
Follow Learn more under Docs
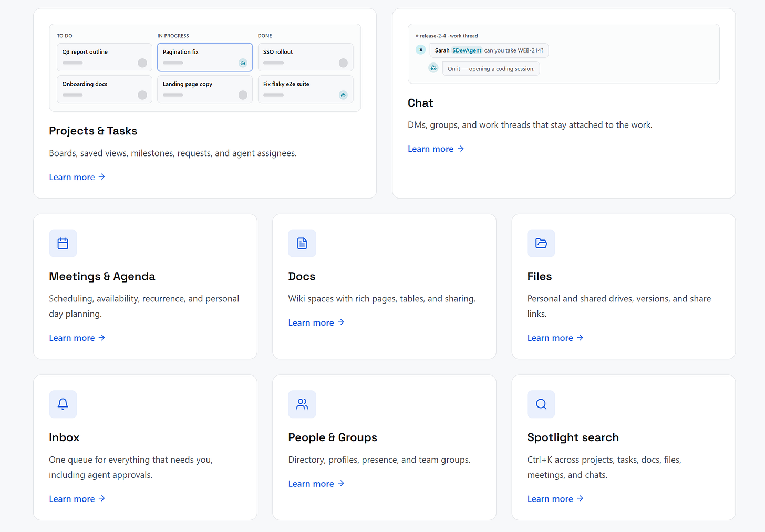coord(316,322)
